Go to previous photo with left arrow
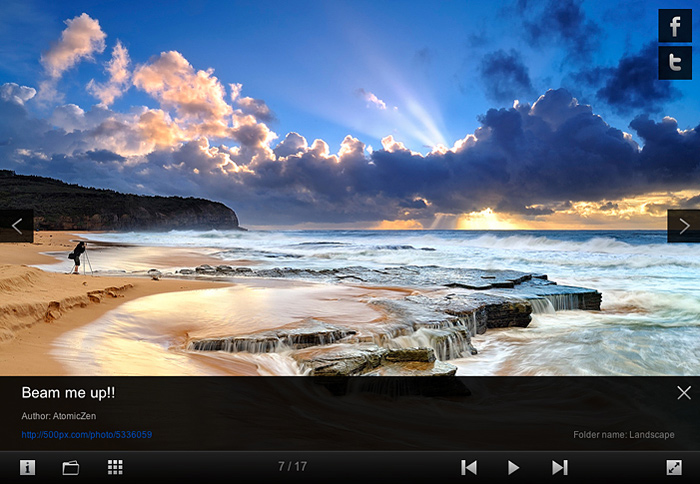This screenshot has width=700, height=484. pos(17,226)
